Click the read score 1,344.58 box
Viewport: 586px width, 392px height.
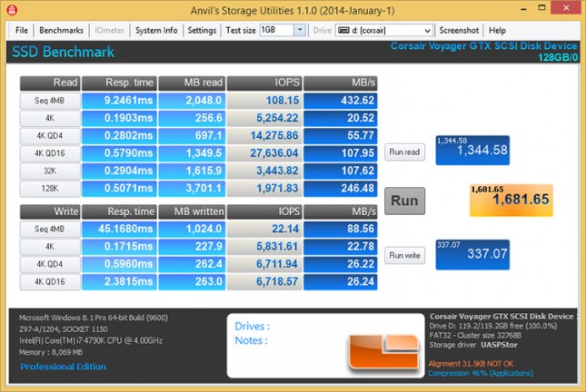click(472, 150)
